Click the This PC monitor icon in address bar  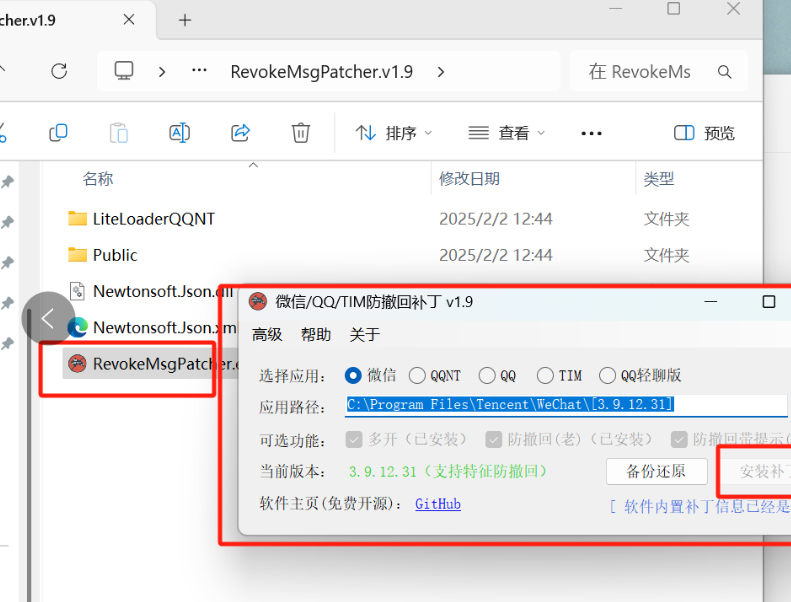[124, 71]
